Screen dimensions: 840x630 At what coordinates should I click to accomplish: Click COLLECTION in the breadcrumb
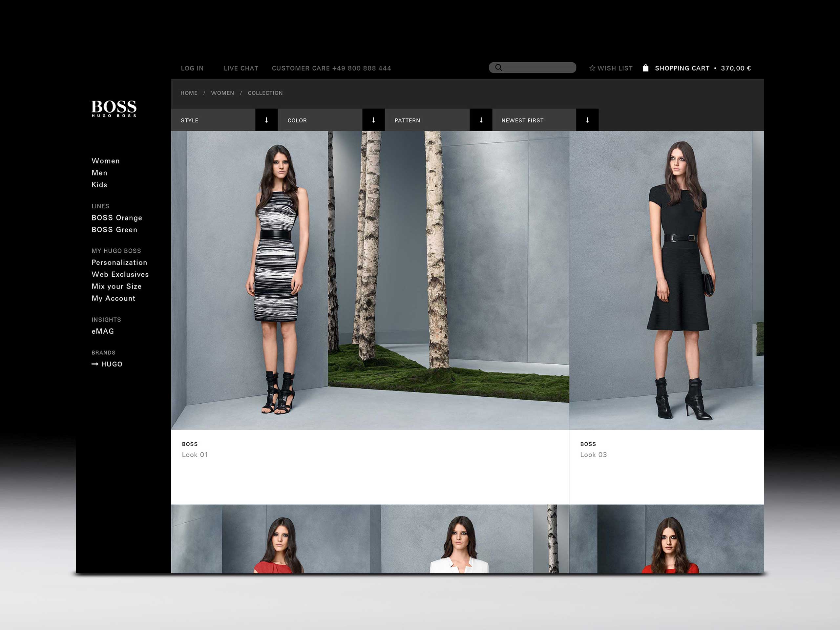(265, 93)
